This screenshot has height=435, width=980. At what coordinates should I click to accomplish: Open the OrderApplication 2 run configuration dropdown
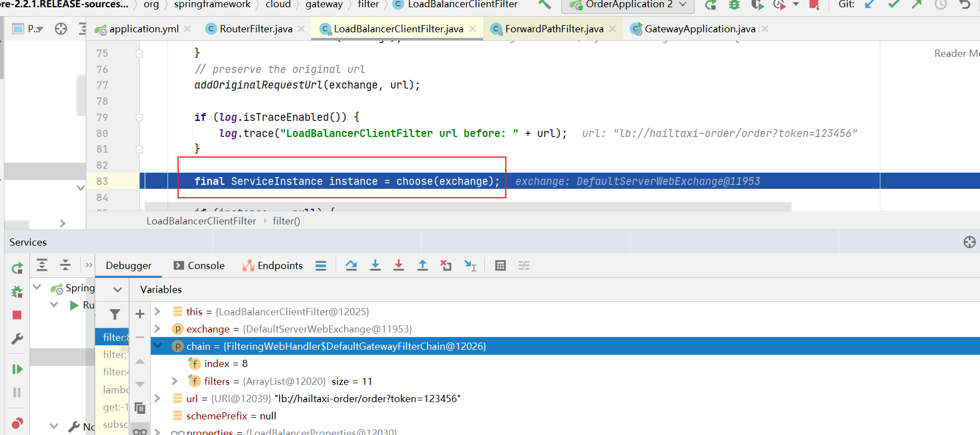coord(628,5)
